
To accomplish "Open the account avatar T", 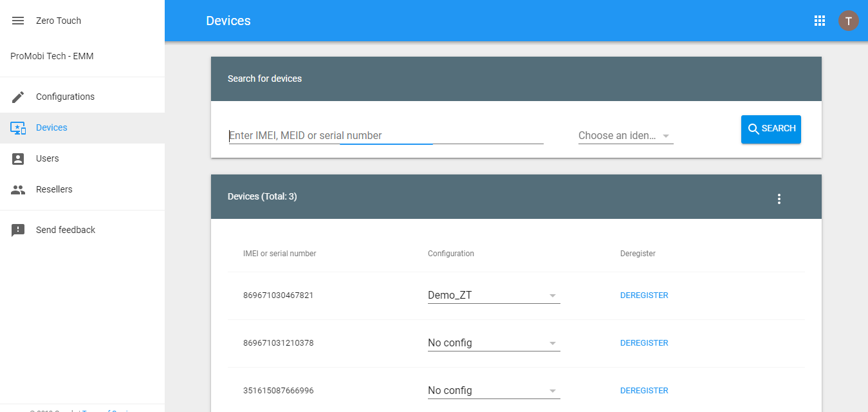I will 849,20.
